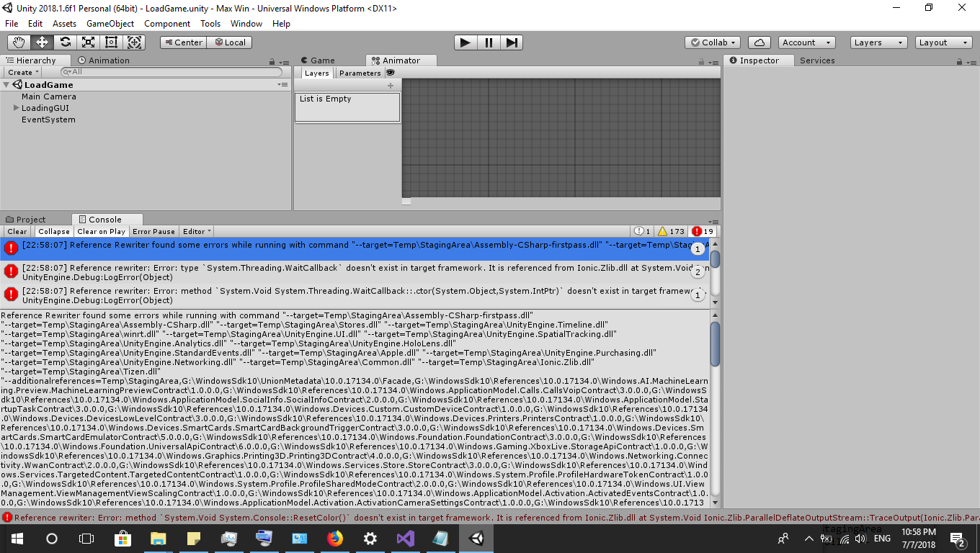Screen dimensions: 980x553
Task: Select the Move tool
Action: click(42, 42)
